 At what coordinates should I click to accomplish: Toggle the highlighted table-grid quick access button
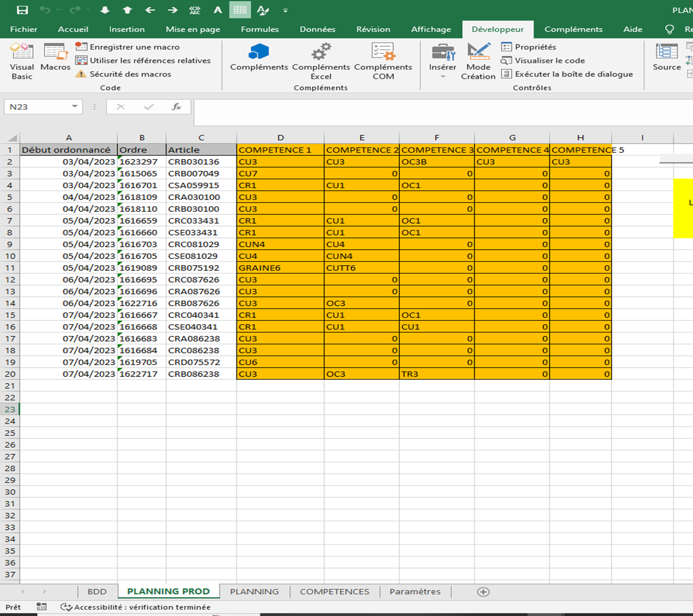point(240,10)
